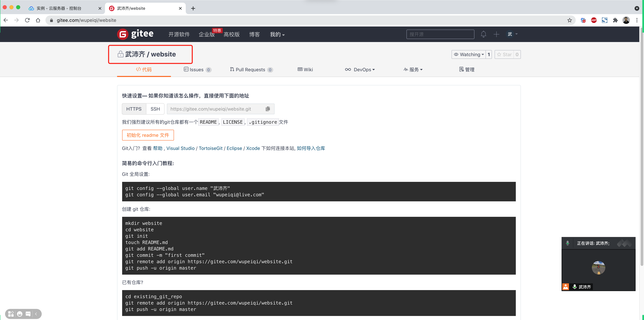Open the Watching dropdown
644x320 pixels.
469,54
